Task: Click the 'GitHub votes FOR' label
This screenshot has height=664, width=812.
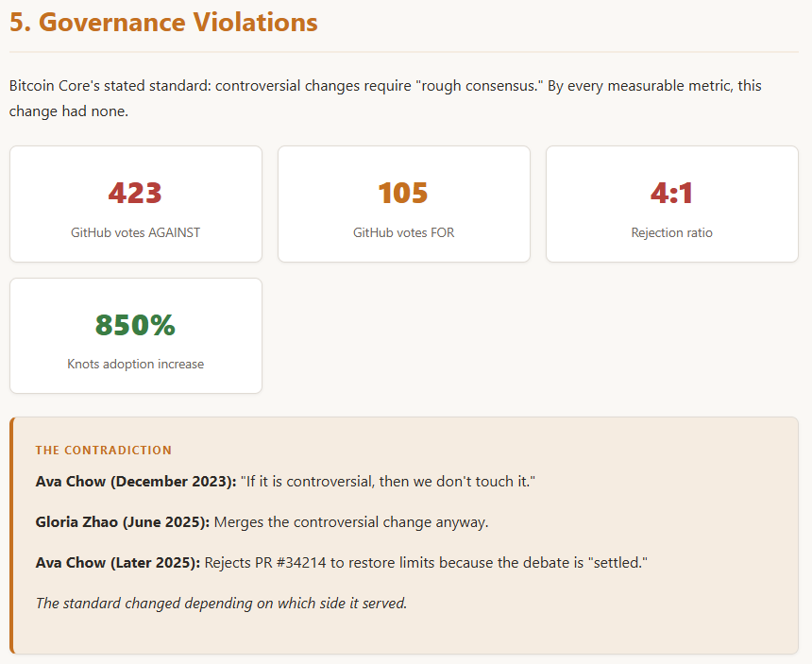Action: pyautogui.click(x=403, y=232)
